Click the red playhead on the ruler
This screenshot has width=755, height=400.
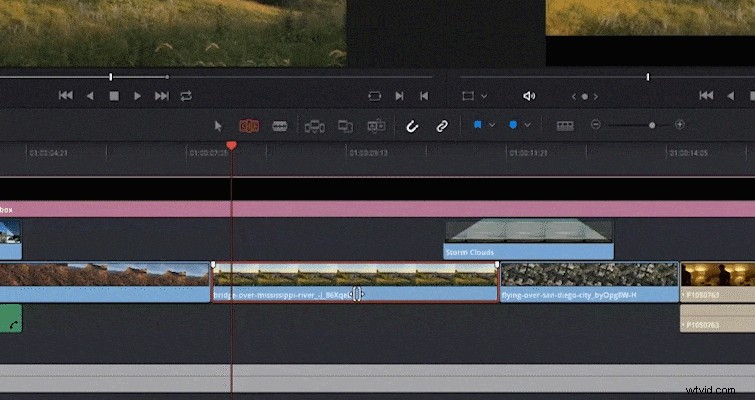click(232, 145)
